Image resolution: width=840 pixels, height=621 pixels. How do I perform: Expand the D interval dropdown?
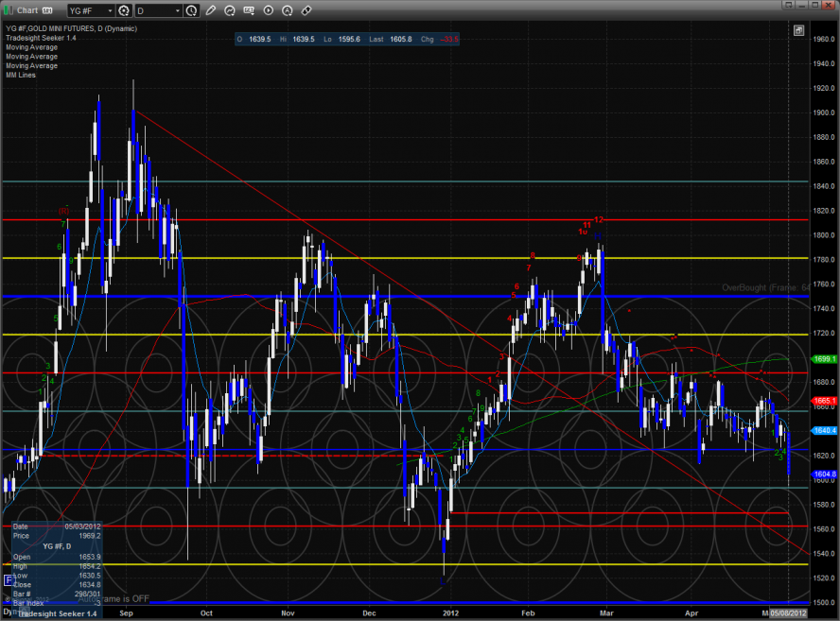(157, 10)
